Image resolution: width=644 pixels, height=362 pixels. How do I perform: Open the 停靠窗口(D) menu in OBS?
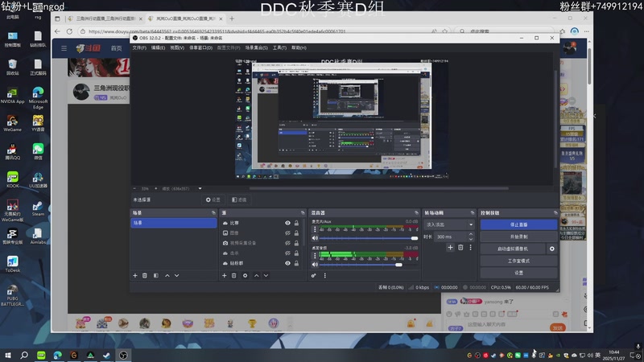tap(200, 47)
